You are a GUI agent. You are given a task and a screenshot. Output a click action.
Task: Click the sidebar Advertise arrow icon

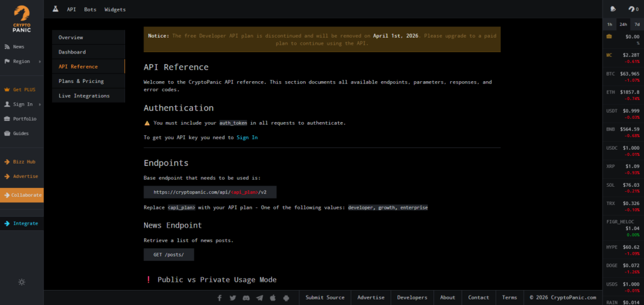click(x=7, y=177)
